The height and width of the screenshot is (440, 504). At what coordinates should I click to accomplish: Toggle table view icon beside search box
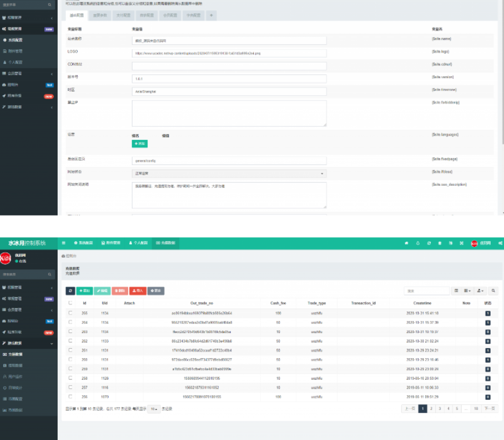(x=456, y=291)
